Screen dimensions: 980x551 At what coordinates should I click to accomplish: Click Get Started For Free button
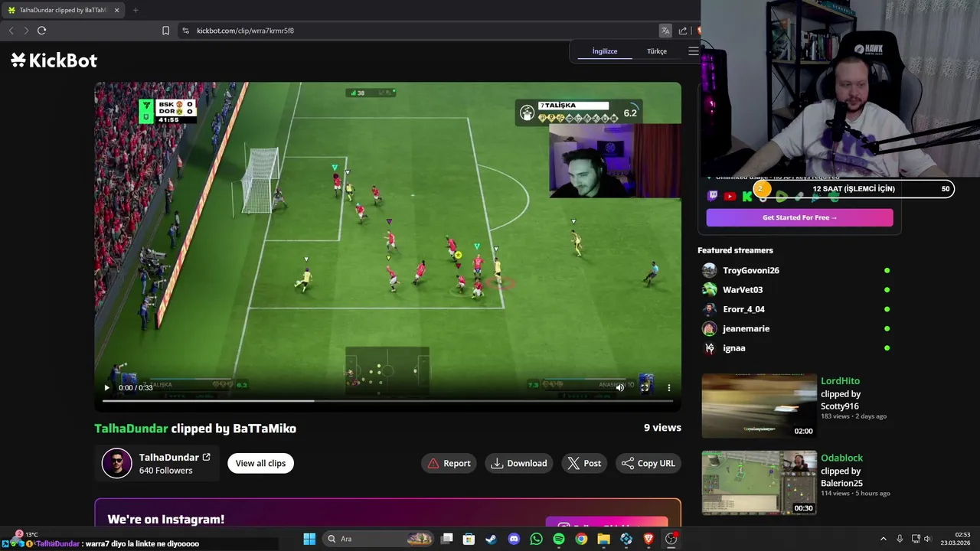pyautogui.click(x=799, y=217)
